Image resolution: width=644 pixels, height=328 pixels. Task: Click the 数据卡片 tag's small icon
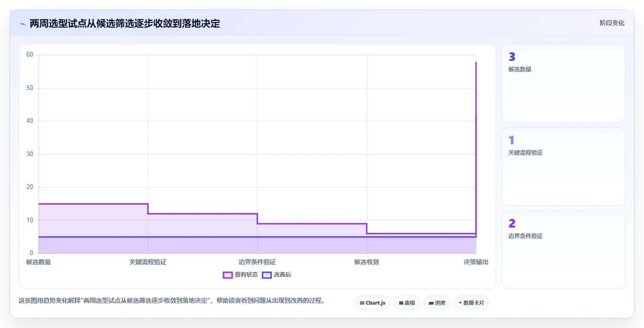click(x=460, y=303)
